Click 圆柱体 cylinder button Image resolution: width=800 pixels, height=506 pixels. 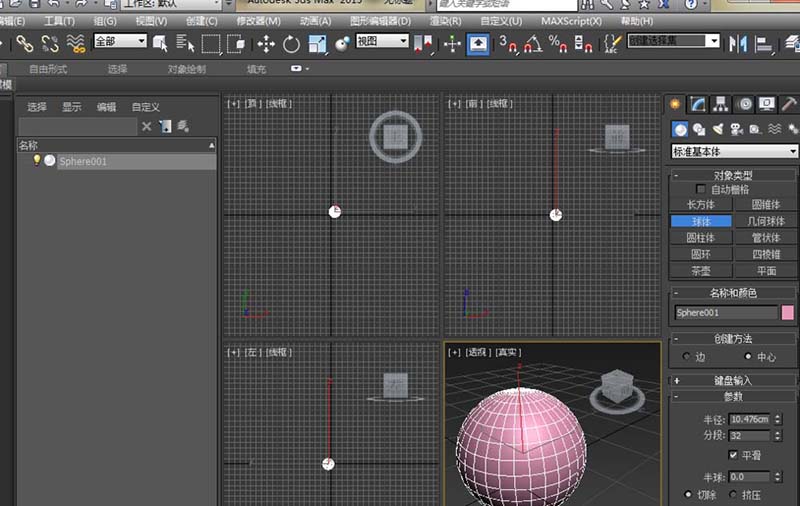701,238
